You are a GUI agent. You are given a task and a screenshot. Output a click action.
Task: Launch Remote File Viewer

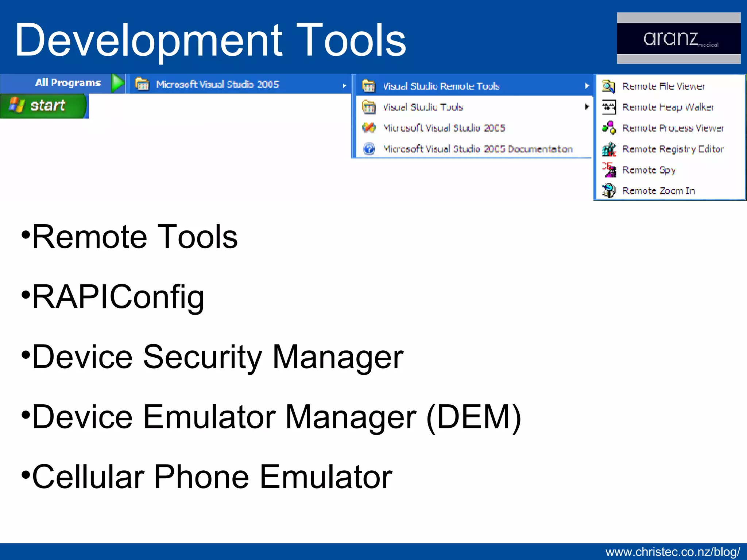pos(670,86)
